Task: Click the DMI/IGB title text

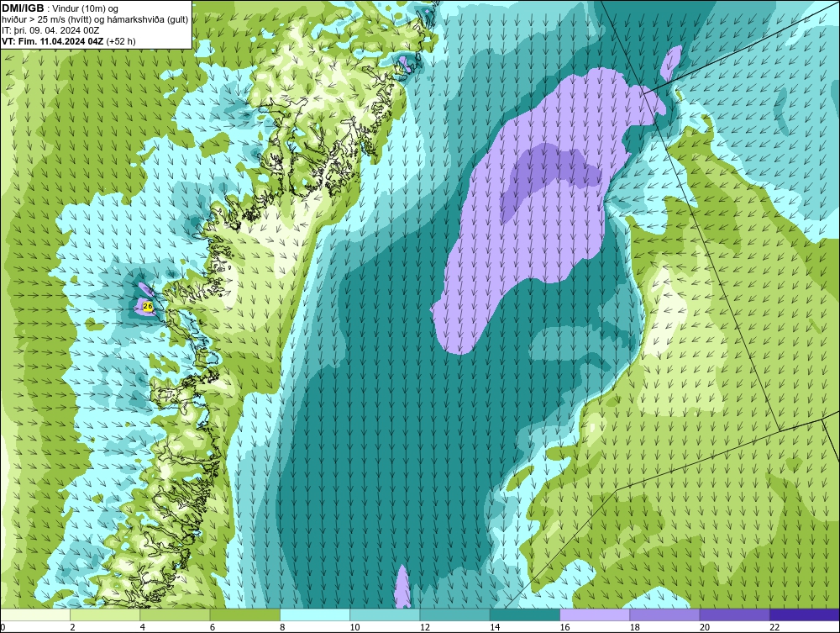Action: 23,8
